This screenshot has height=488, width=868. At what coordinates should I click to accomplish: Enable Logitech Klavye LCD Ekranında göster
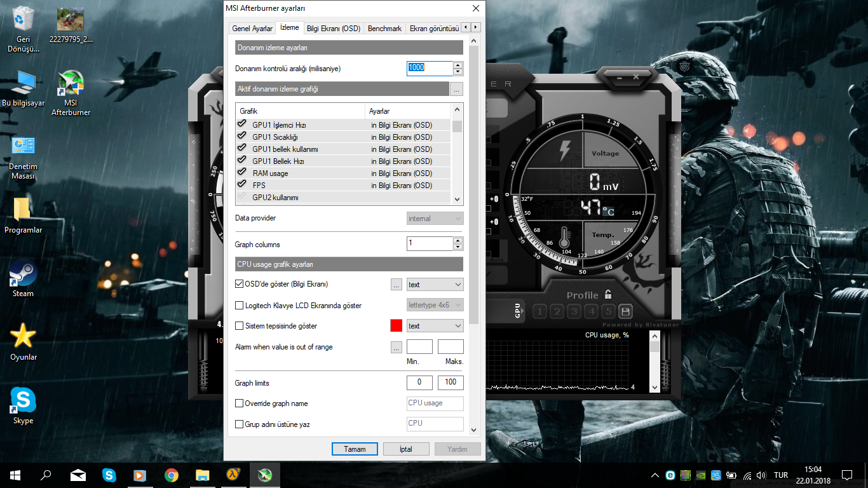click(240, 306)
